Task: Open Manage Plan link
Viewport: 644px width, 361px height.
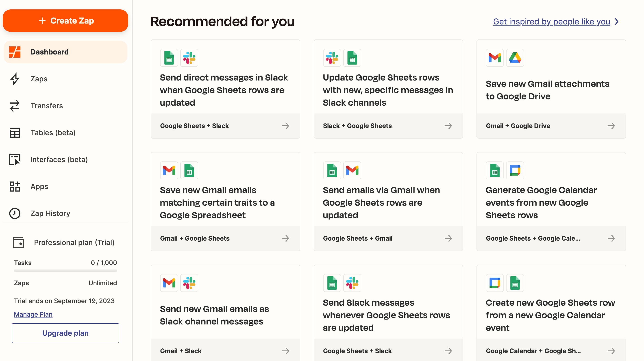Action: (33, 314)
